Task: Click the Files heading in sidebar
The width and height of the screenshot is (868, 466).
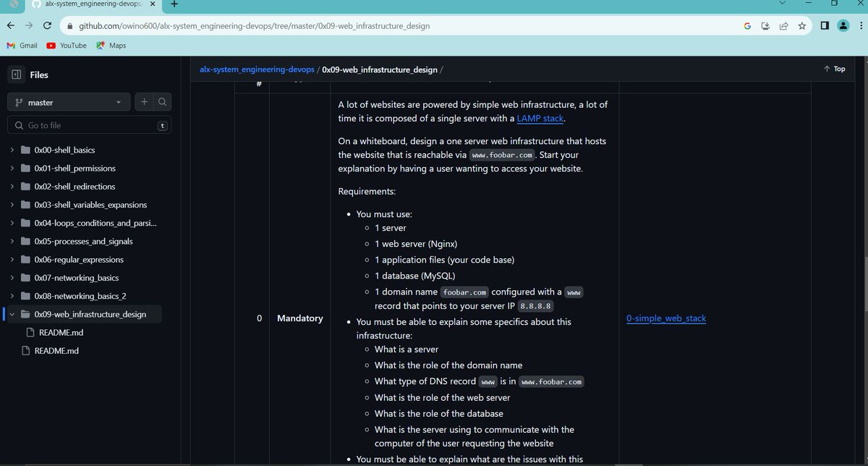Action: [x=39, y=75]
